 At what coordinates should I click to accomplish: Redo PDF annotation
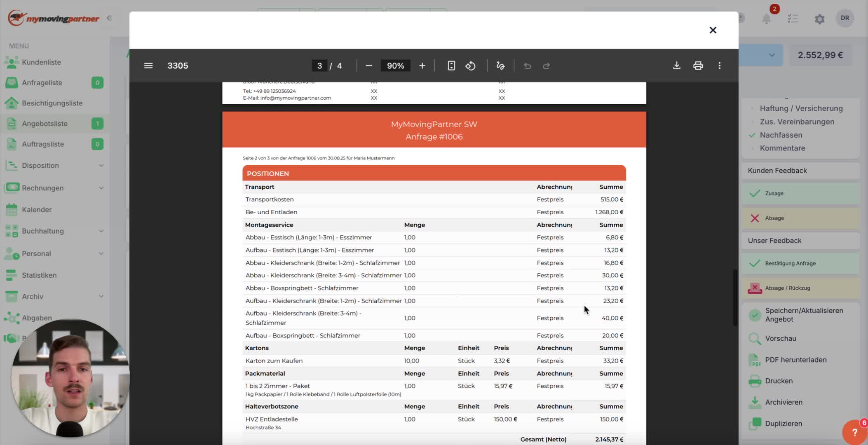click(546, 66)
